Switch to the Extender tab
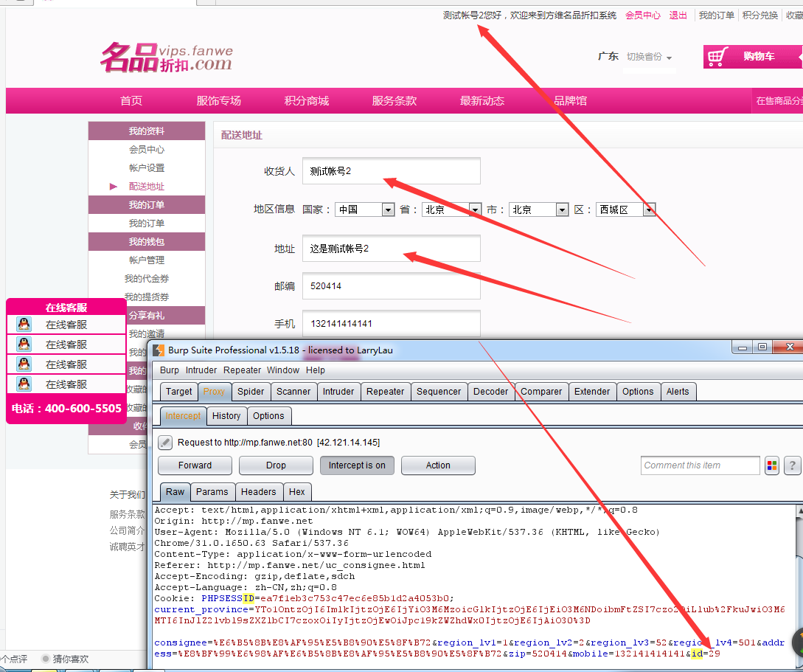This screenshot has height=672, width=803. [x=592, y=391]
